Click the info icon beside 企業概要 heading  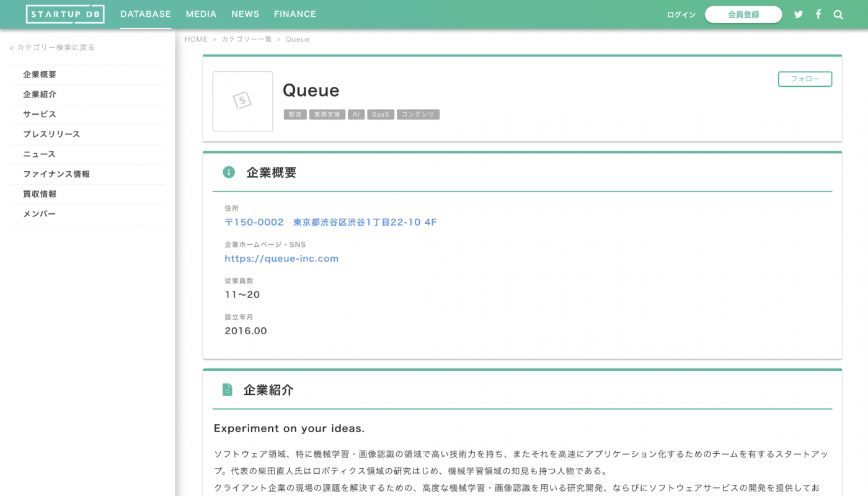[x=228, y=172]
